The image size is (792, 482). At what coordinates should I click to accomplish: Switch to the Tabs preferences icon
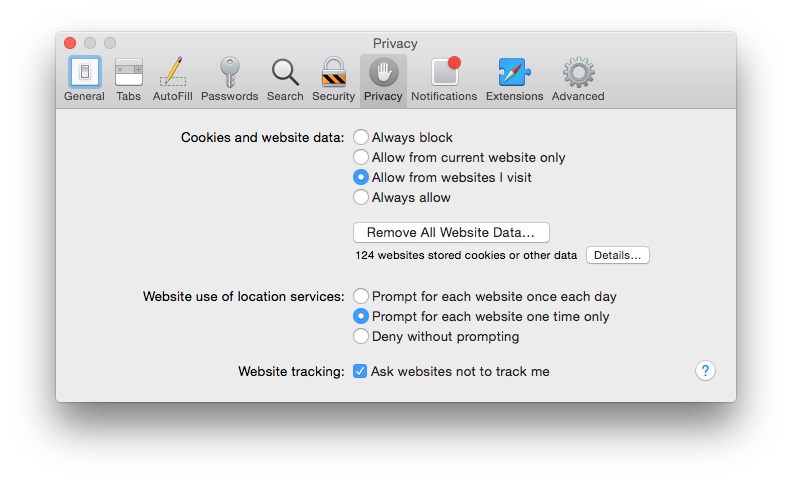(128, 79)
